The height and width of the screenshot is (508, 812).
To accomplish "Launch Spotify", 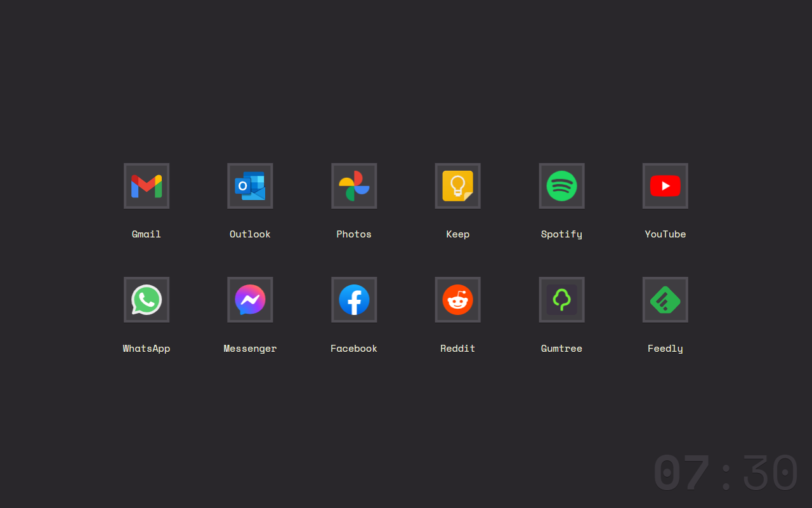I will click(x=561, y=185).
